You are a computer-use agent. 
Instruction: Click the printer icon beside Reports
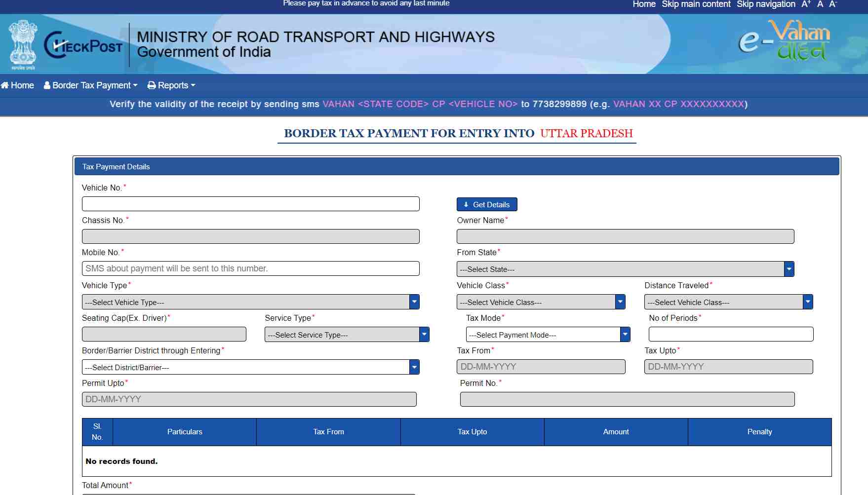coord(152,85)
